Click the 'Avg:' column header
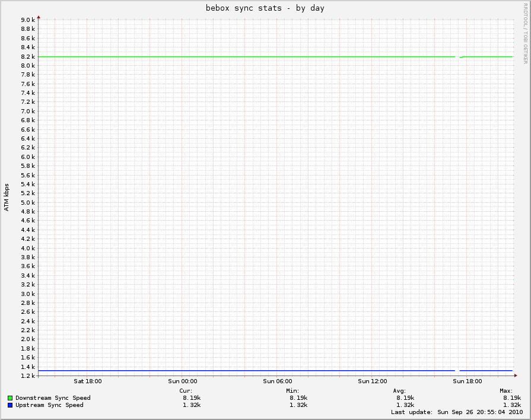The image size is (531, 420). point(399,391)
